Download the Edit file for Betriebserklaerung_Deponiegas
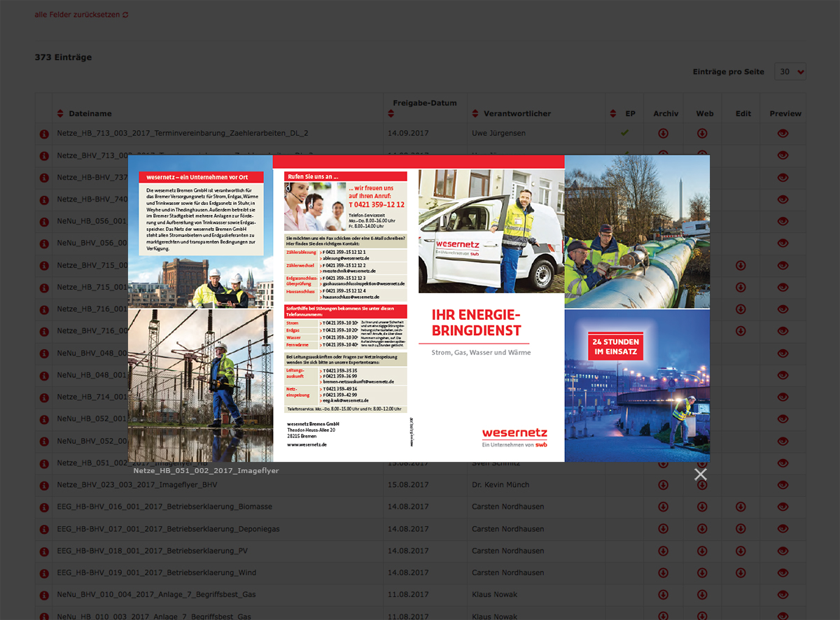The height and width of the screenshot is (620, 840). point(741,529)
